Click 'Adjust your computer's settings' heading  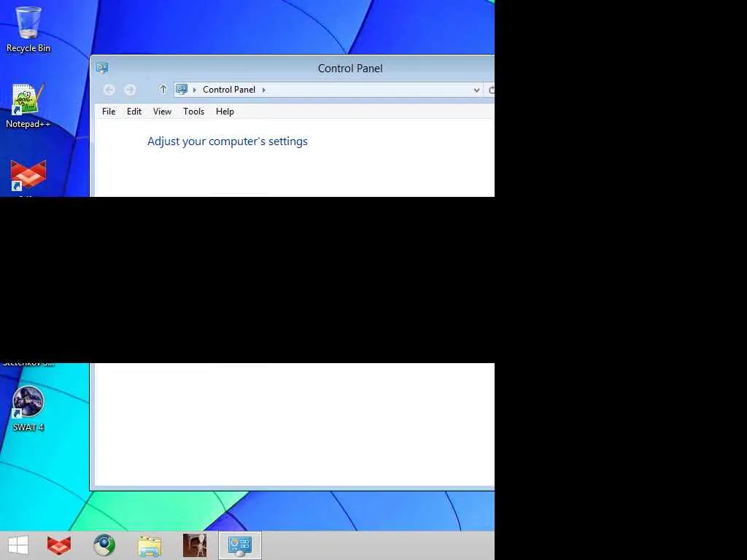pyautogui.click(x=228, y=141)
